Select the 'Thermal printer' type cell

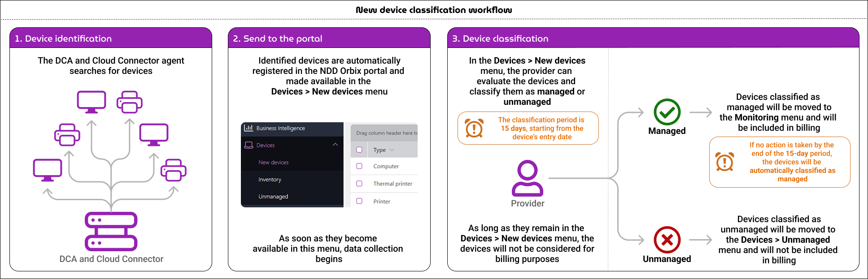coord(393,184)
